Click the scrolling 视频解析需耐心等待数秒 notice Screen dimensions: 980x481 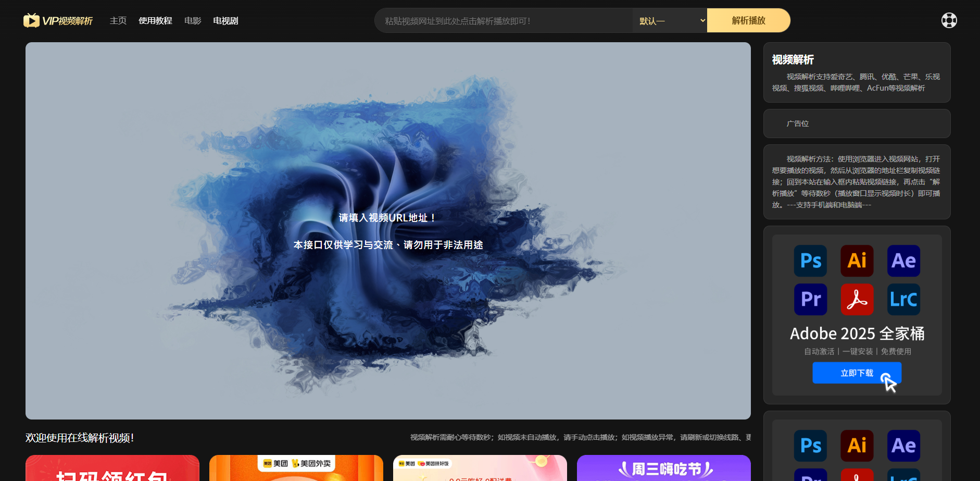pos(580,437)
